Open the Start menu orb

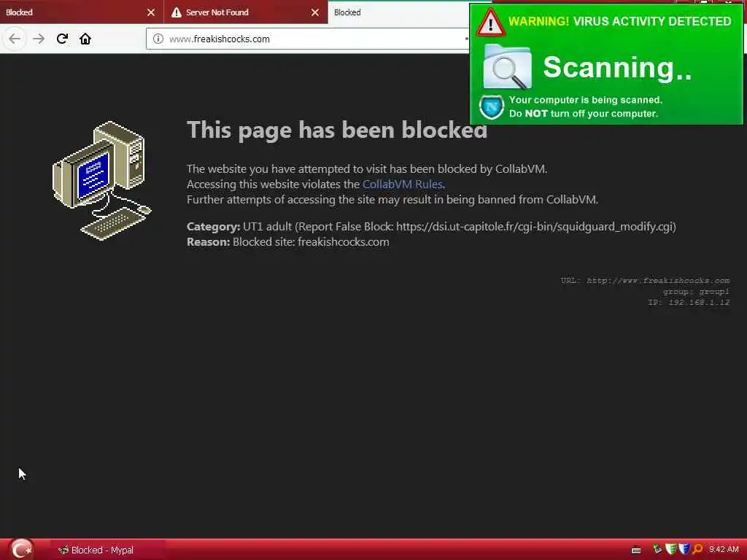pos(21,550)
